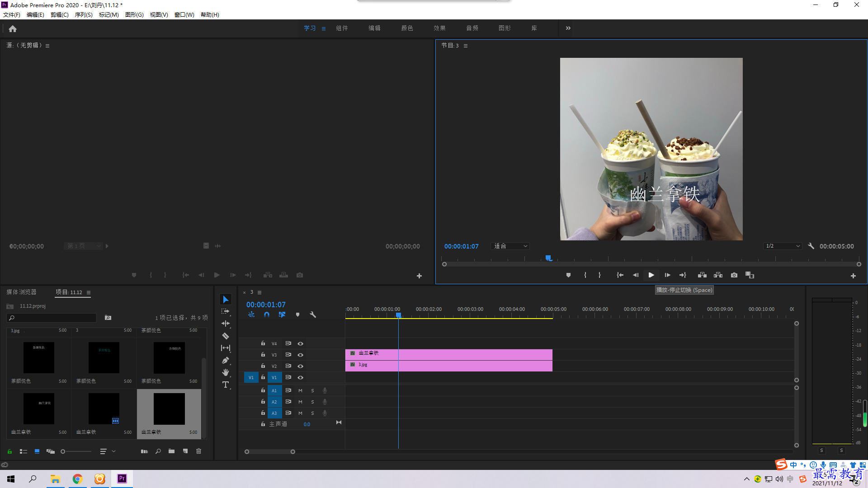The width and height of the screenshot is (868, 488).
Task: Open timeline display settings wrench
Action: click(x=313, y=314)
